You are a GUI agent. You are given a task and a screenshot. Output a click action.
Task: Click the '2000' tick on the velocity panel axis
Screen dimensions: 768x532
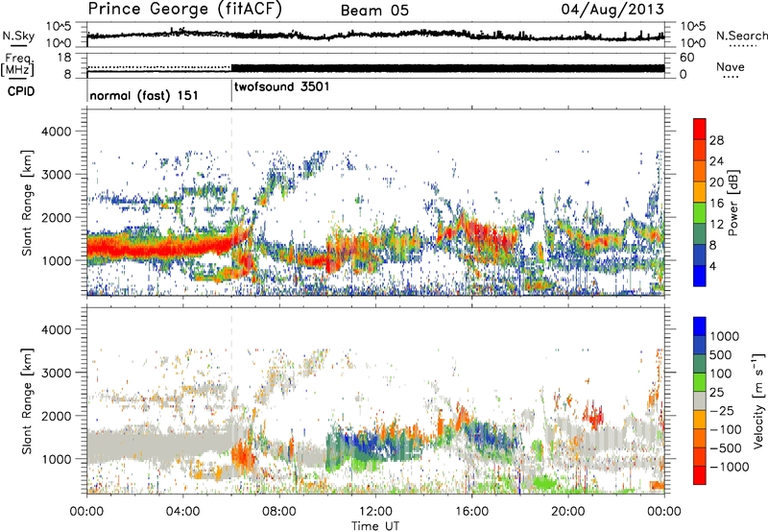click(56, 416)
